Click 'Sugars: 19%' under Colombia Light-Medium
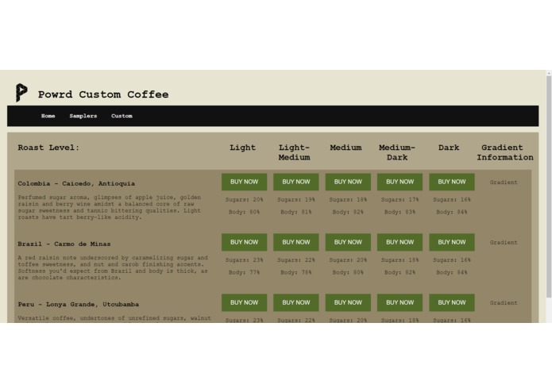 pos(296,200)
